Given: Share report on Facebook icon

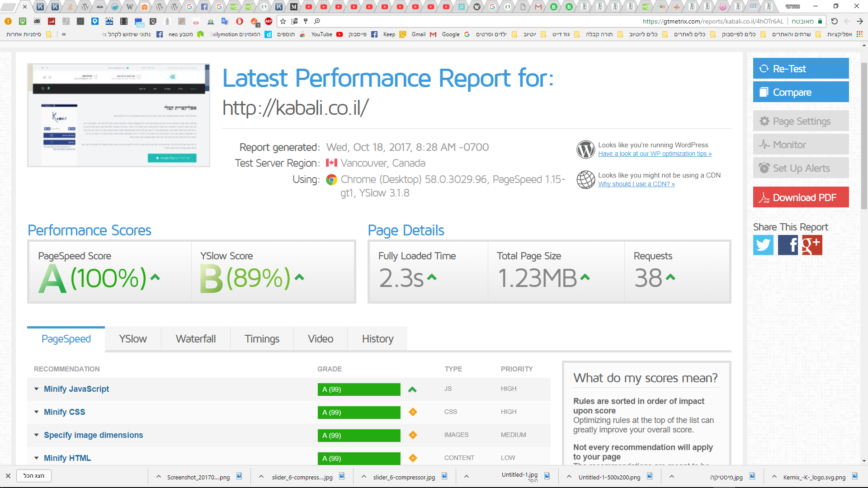Looking at the screenshot, I should (x=788, y=245).
